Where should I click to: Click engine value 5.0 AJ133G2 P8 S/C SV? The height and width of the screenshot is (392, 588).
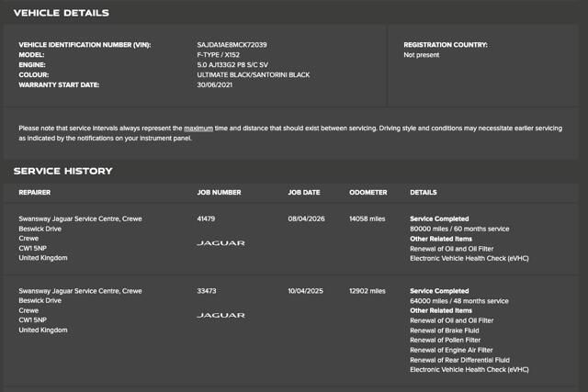pos(232,65)
